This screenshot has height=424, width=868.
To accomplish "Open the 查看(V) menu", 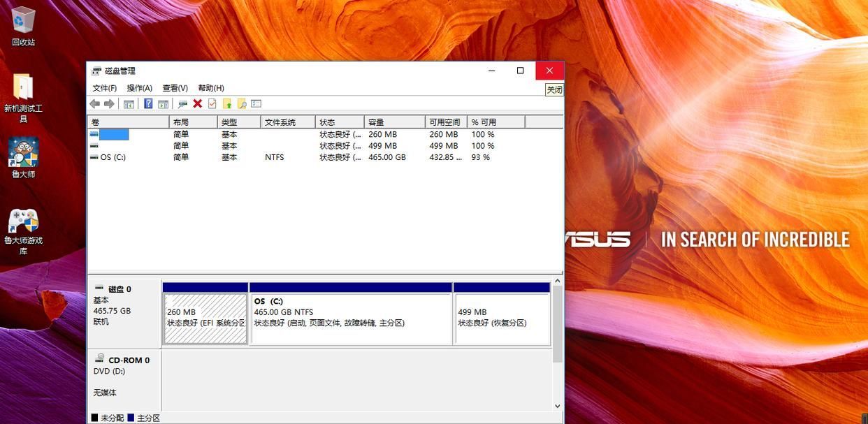I will [x=175, y=88].
